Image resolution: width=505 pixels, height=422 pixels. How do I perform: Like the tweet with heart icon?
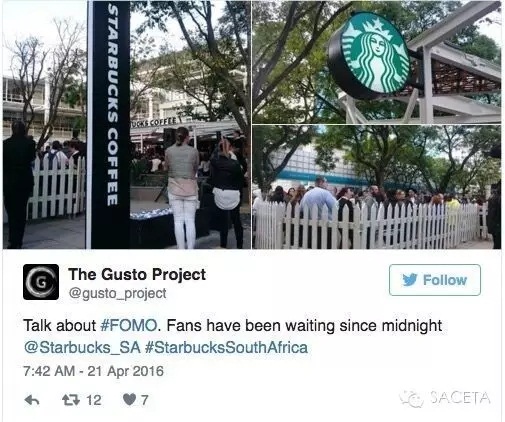click(129, 400)
